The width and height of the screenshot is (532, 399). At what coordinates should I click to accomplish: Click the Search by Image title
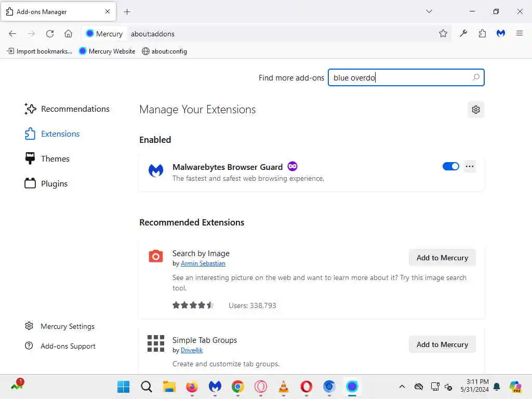[x=201, y=254]
